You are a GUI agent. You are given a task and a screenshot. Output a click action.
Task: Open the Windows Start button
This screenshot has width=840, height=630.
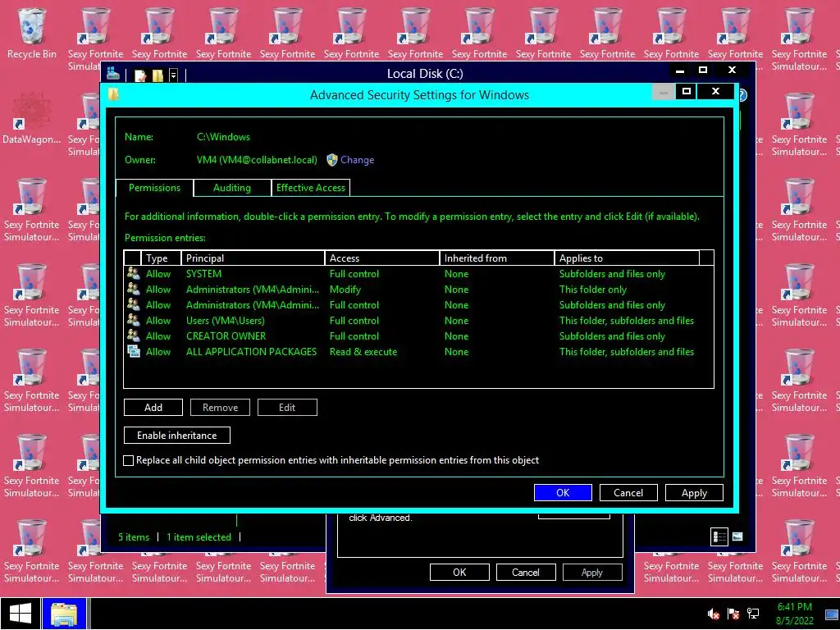(21, 614)
